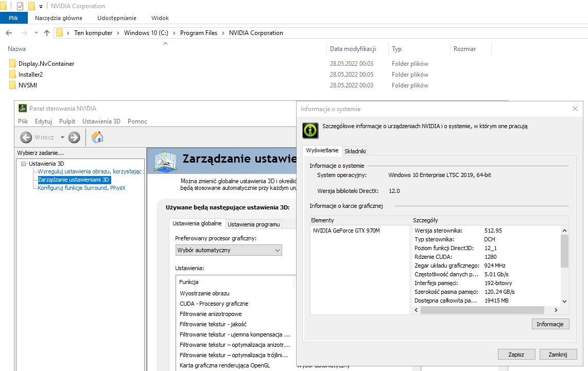Click the NVIDIA Back arrow button
This screenshot has height=371, width=588.
tap(26, 137)
